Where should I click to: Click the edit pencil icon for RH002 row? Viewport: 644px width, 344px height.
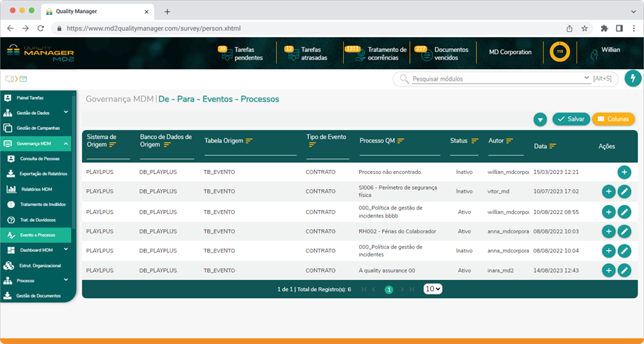[x=624, y=231]
